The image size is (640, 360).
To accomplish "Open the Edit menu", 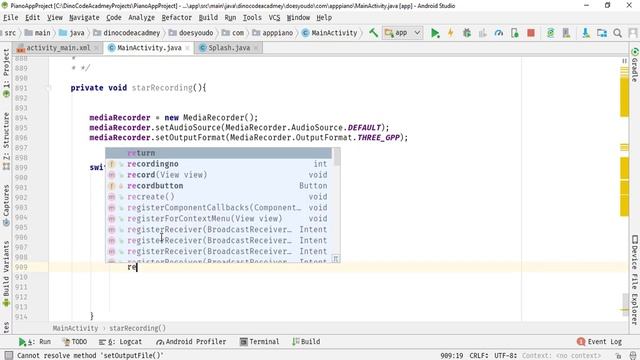I will click(x=33, y=18).
